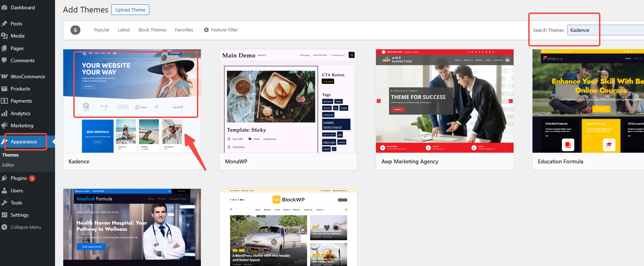
Task: Click the Marketing megaphone icon
Action: [x=4, y=125]
